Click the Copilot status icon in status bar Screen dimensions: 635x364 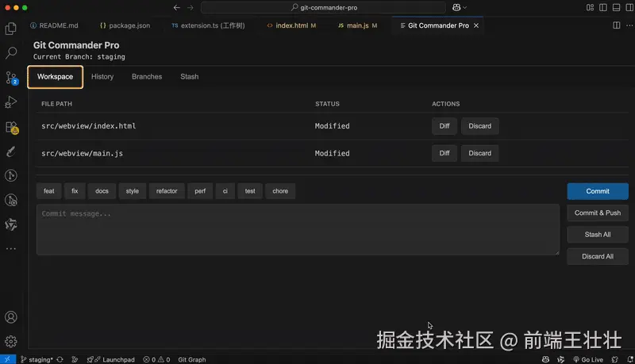point(546,359)
